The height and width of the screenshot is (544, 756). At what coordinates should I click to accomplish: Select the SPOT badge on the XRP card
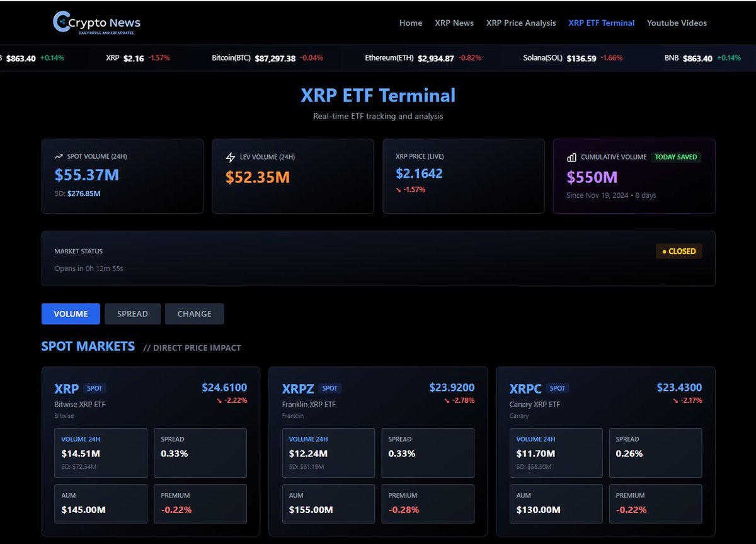(94, 388)
